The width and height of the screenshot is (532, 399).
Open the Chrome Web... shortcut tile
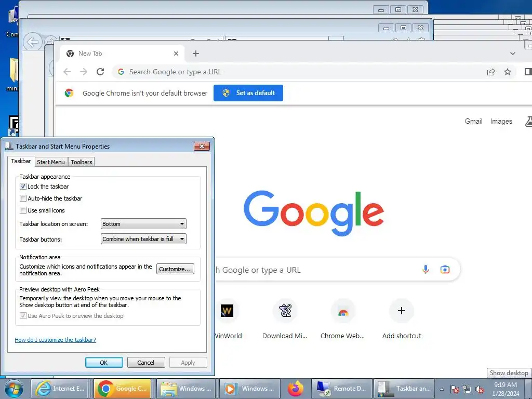[343, 319]
